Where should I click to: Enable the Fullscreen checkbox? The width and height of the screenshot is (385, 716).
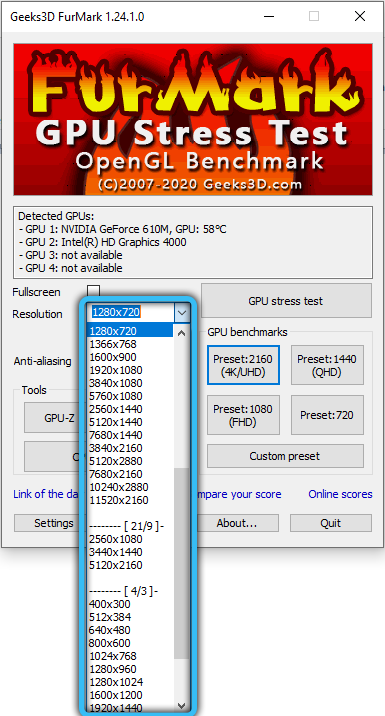(x=93, y=291)
